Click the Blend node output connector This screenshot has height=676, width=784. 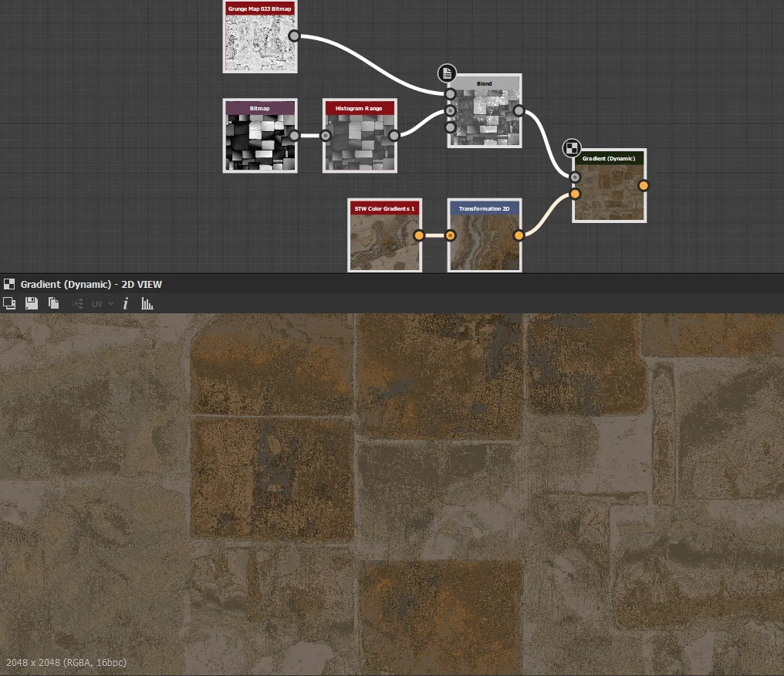coord(519,110)
